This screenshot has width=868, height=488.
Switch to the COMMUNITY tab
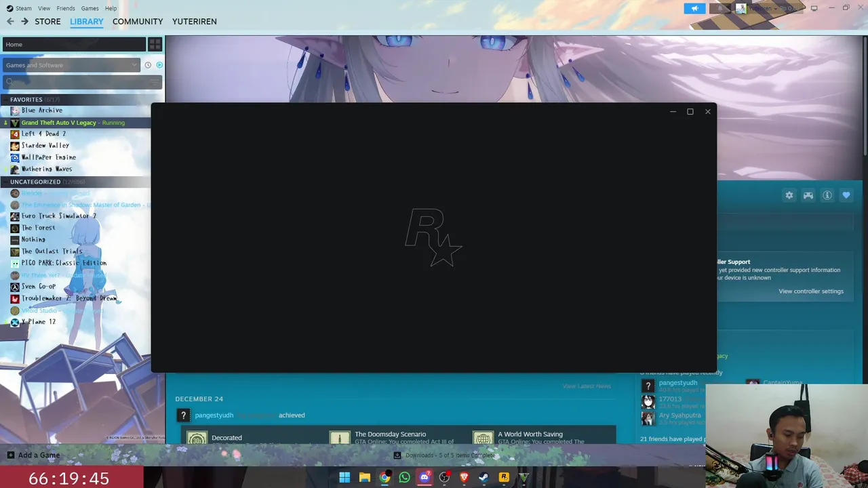[x=138, y=22]
